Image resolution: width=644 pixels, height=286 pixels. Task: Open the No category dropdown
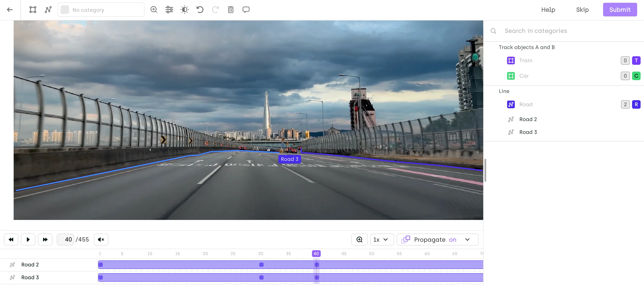click(x=101, y=10)
